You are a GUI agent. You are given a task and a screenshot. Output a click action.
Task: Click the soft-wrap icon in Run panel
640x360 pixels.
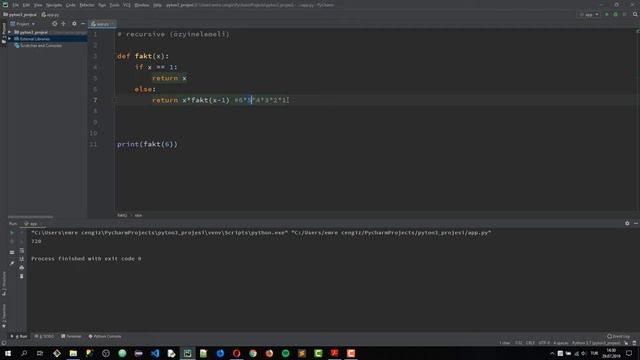pos(22,250)
